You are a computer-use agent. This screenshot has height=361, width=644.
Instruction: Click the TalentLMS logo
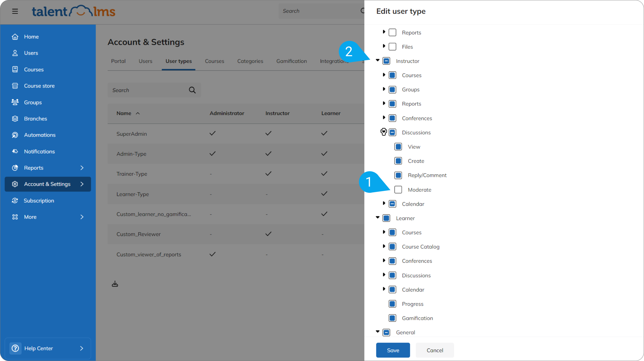[74, 11]
